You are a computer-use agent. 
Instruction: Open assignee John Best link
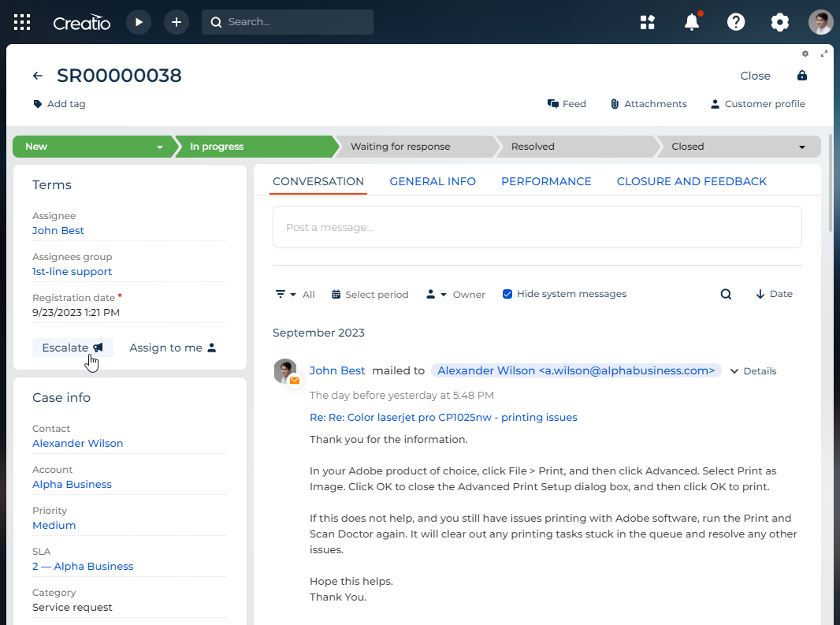tap(58, 230)
